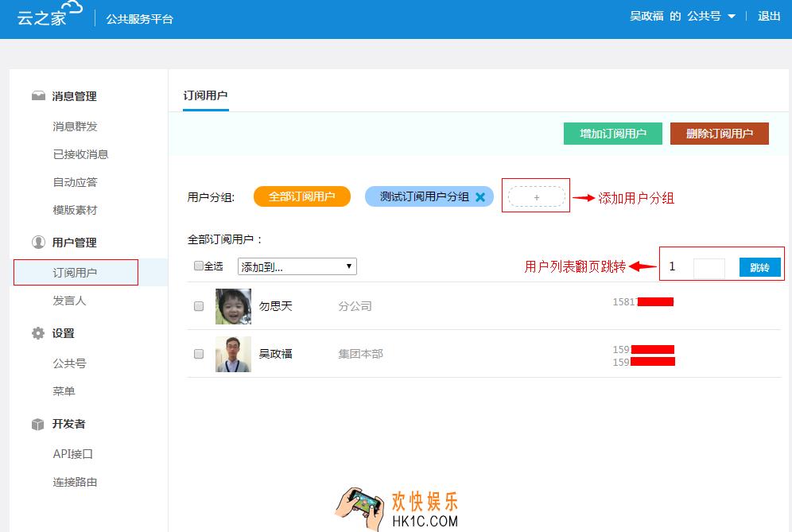Click the 云之家 cloud logo

coord(49,14)
